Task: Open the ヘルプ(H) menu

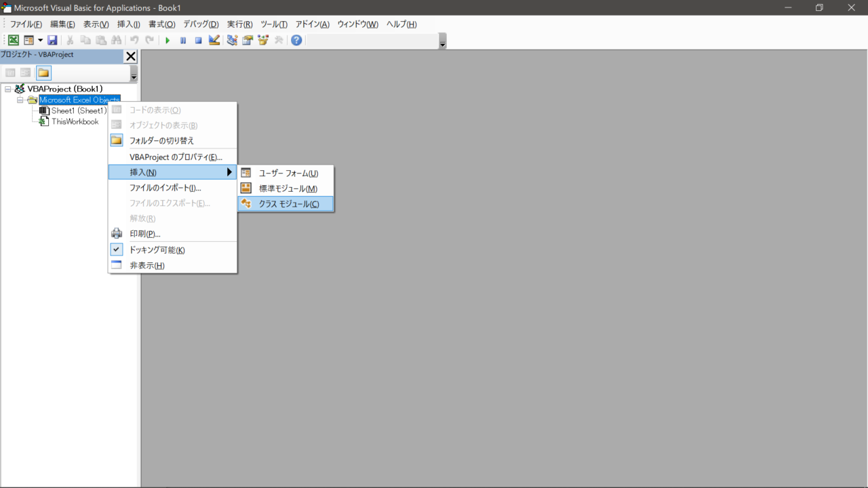Action: tap(401, 24)
